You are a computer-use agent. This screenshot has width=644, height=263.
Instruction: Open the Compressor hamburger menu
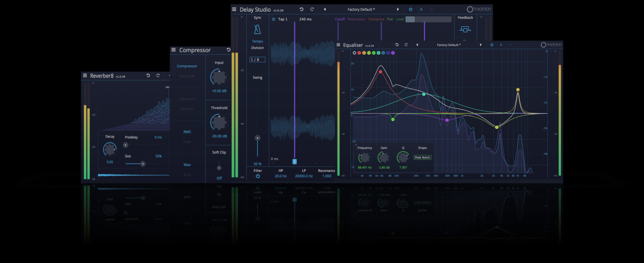173,50
